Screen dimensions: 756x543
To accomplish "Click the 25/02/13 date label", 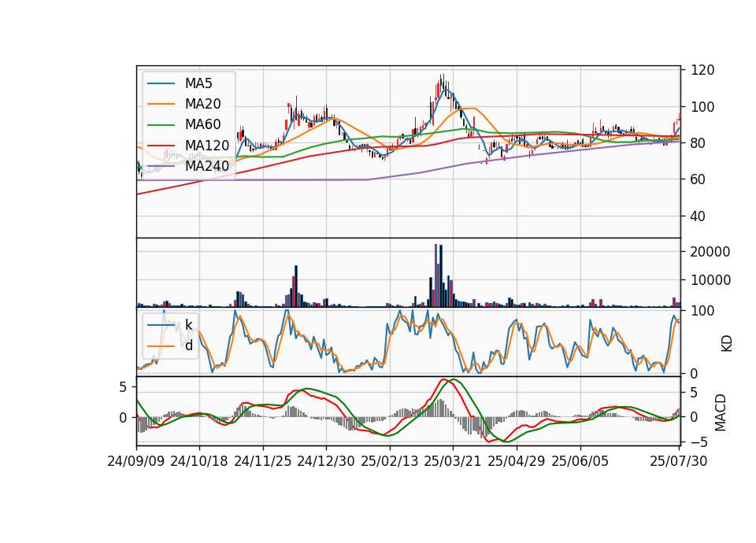I will 390,461.
